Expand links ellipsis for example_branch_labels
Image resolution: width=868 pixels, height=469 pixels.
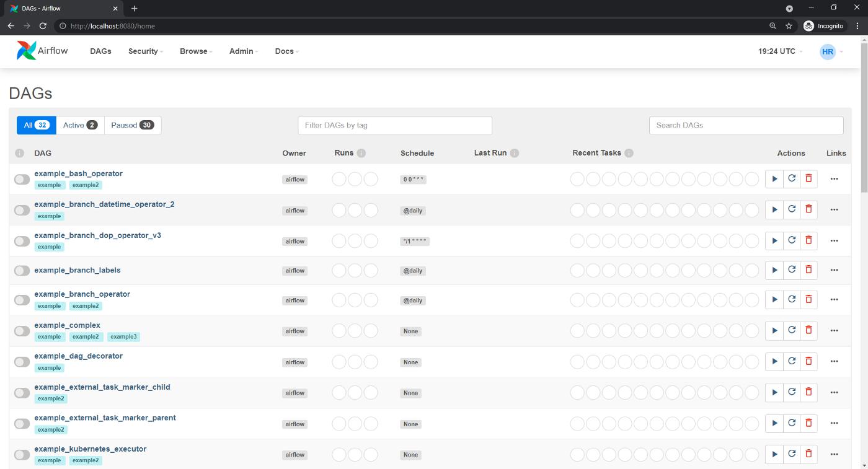834,270
